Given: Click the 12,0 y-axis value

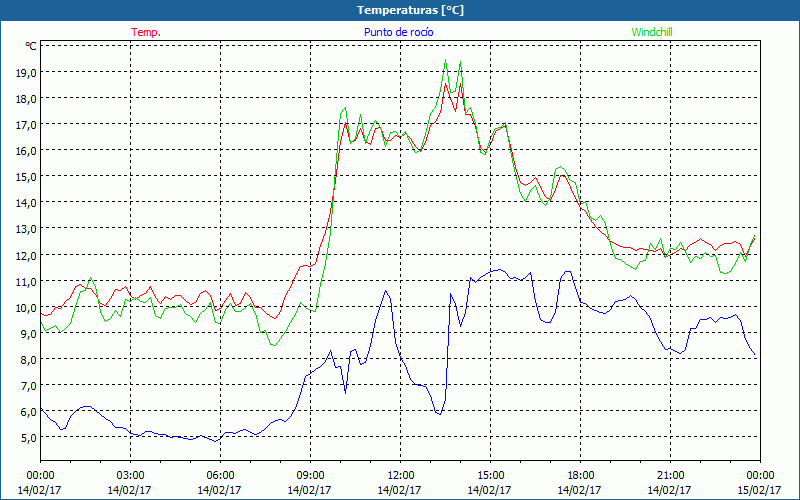Looking at the screenshot, I should pyautogui.click(x=27, y=255).
